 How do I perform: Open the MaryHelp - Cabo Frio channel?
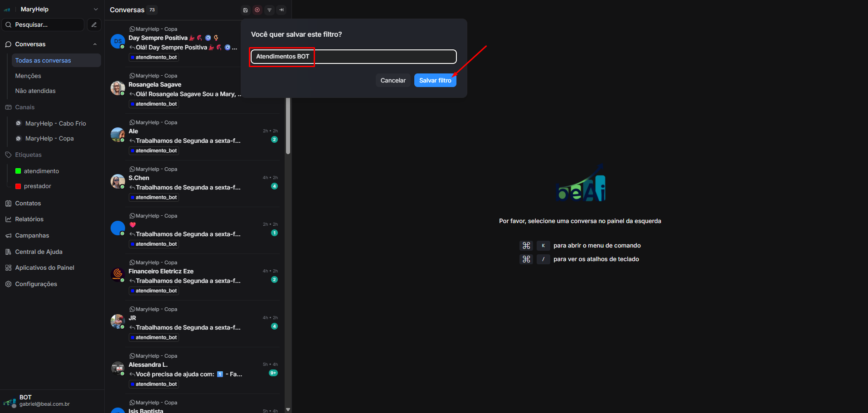pos(55,124)
